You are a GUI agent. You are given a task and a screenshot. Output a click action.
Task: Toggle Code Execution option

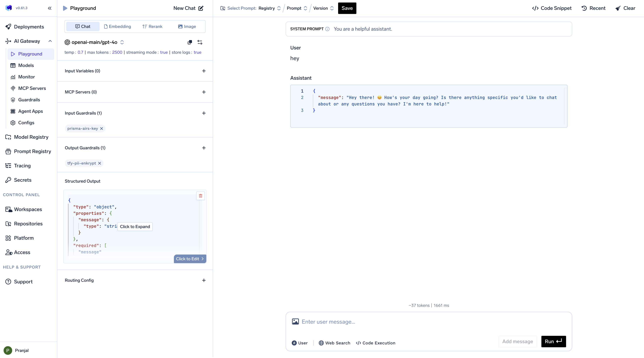[x=376, y=343]
